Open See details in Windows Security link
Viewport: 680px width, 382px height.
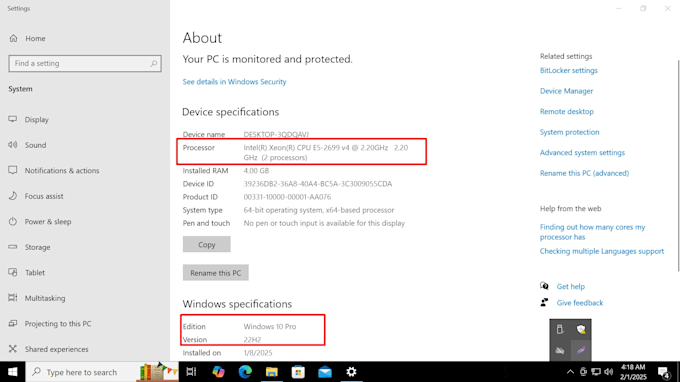pos(234,82)
